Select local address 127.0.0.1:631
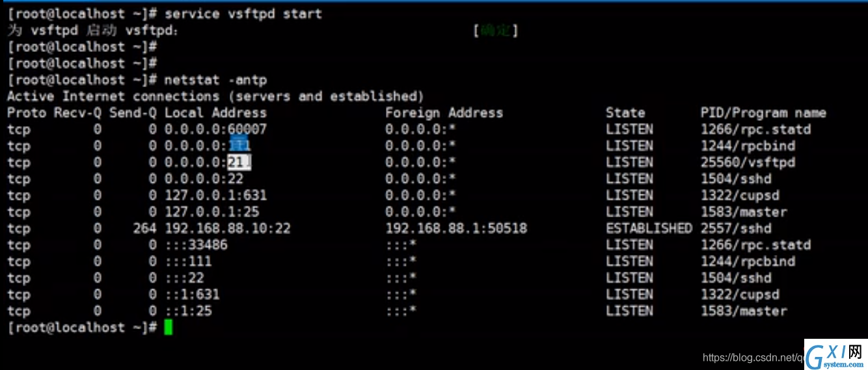 (x=215, y=195)
